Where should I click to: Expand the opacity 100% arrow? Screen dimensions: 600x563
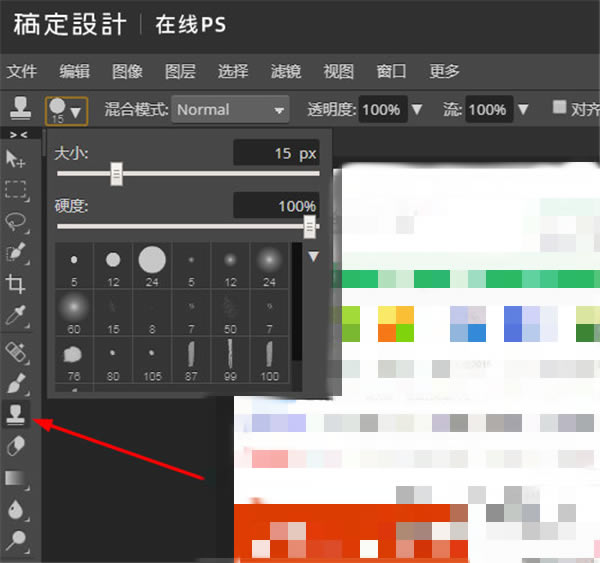tap(417, 110)
